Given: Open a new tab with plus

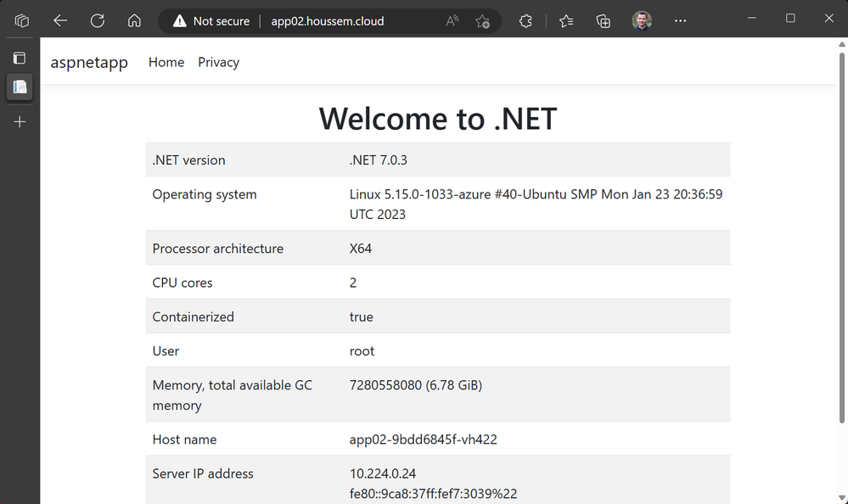Looking at the screenshot, I should [20, 122].
